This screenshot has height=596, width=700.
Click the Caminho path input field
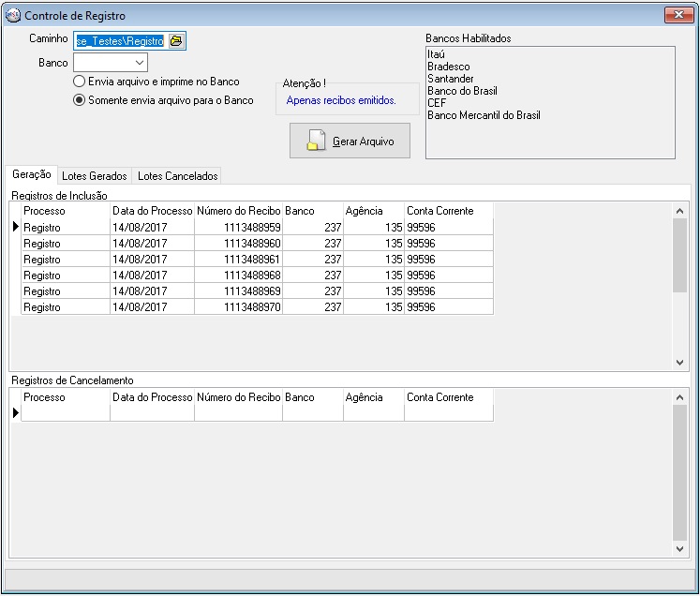(119, 40)
